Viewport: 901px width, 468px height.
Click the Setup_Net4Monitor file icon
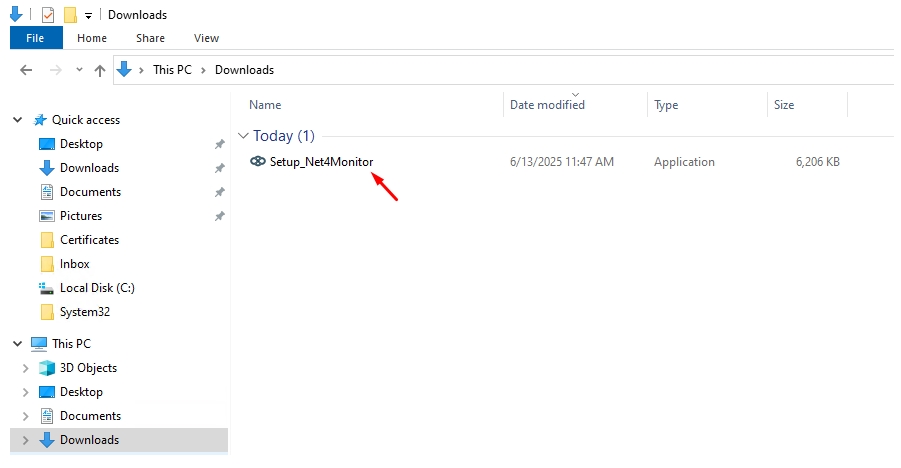[257, 162]
